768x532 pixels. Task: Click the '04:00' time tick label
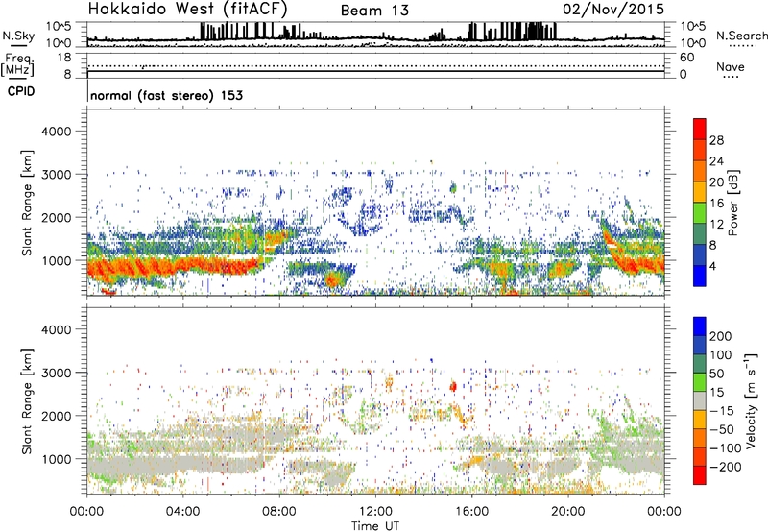click(x=182, y=512)
